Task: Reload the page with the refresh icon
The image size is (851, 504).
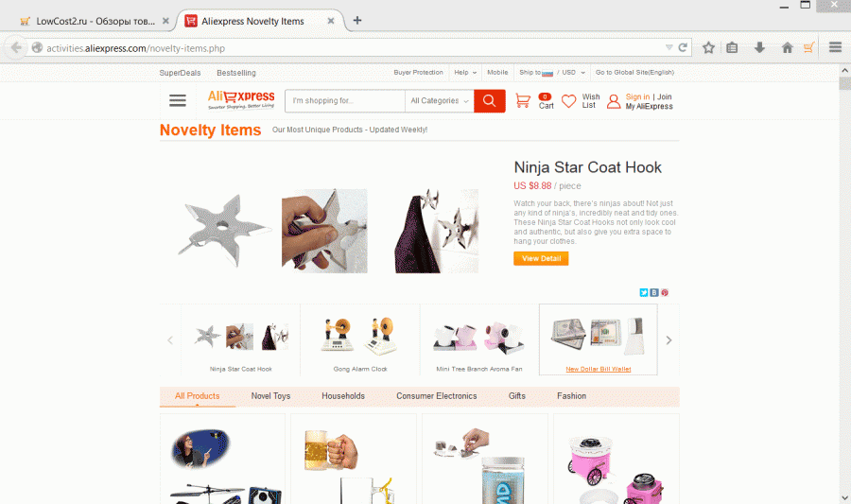Action: 683,47
